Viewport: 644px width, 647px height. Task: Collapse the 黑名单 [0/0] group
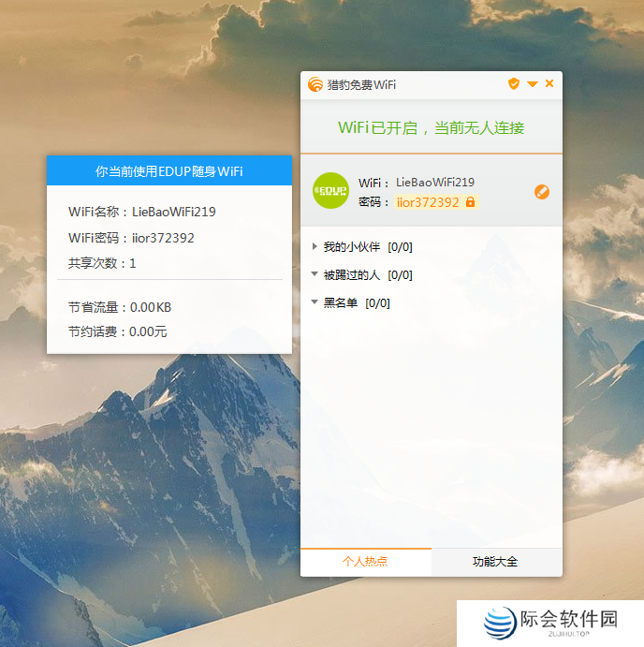pos(315,302)
